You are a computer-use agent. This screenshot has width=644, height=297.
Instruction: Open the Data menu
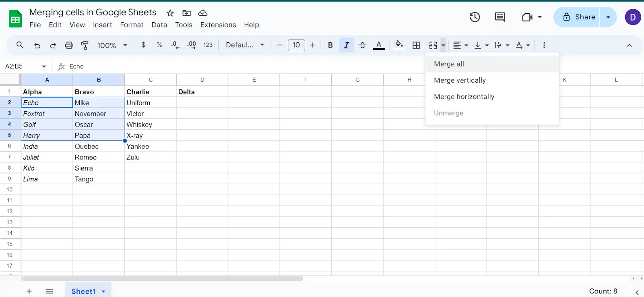159,25
